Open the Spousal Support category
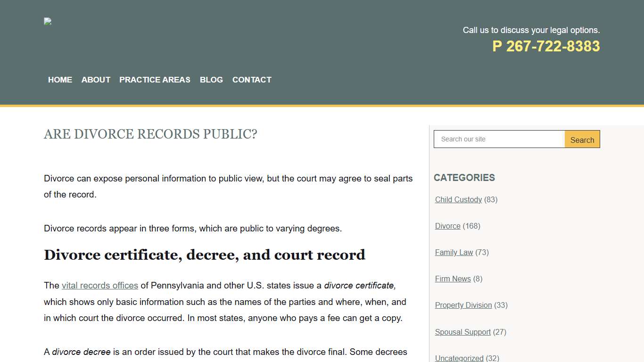 462,332
